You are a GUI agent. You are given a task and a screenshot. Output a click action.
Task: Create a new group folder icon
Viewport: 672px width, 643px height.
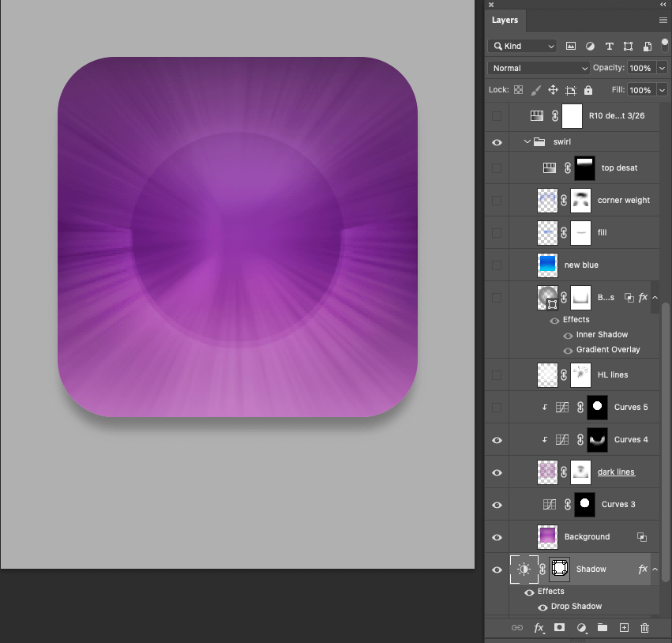pos(603,628)
